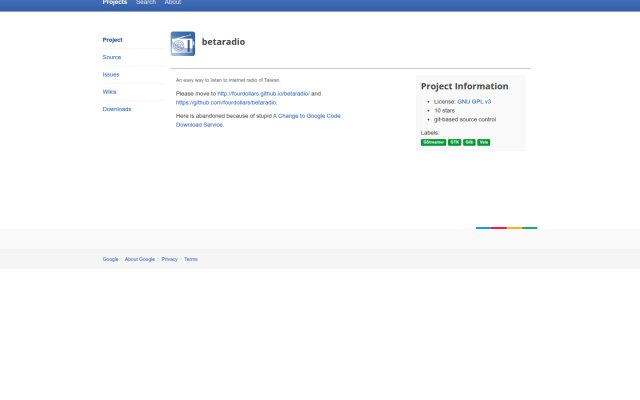Open About Google in the footer

[140, 259]
